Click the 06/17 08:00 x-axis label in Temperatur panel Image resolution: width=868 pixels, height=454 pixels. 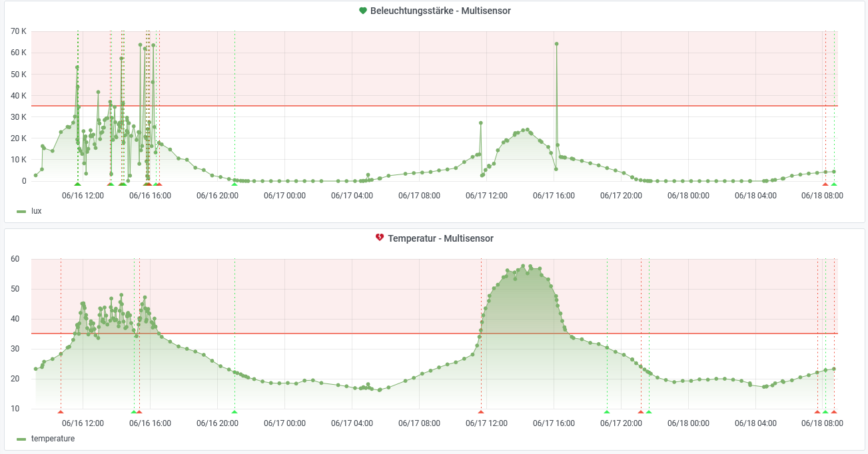click(x=420, y=423)
